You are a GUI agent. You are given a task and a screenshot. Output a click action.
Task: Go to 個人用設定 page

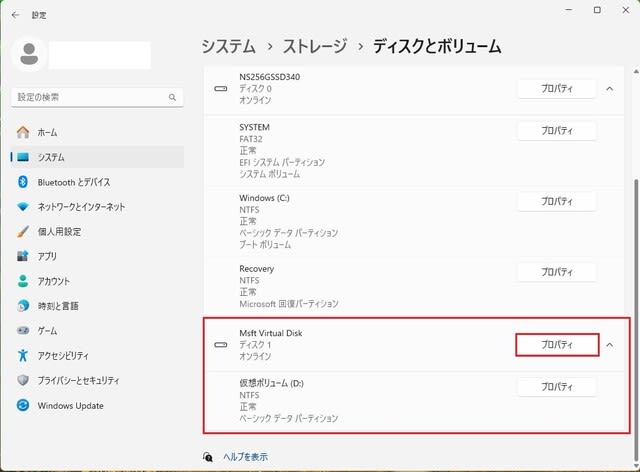98,232
